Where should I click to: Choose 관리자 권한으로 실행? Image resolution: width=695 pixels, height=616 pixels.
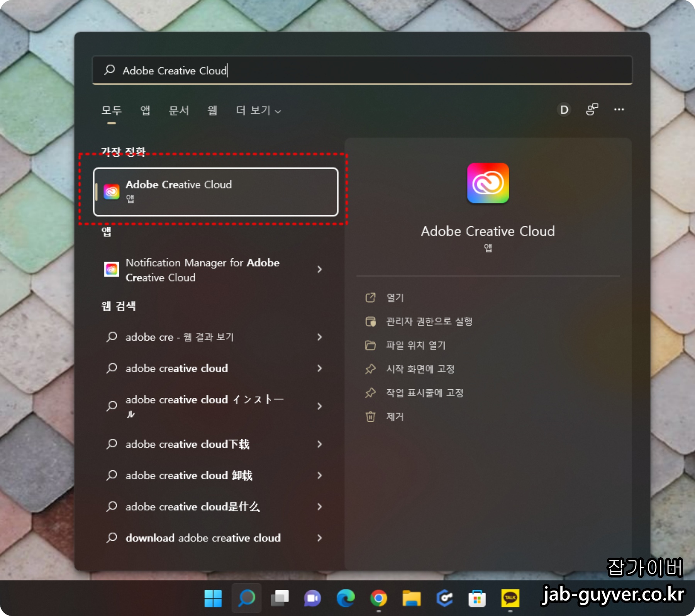(429, 321)
